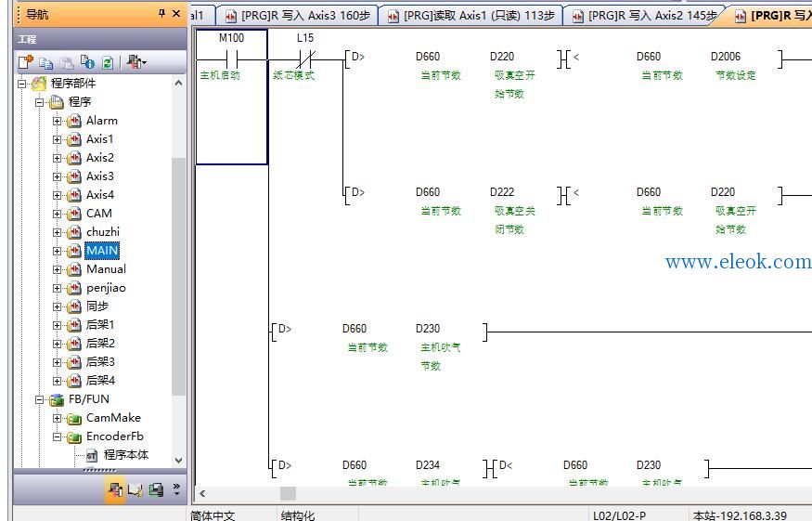This screenshot has width=812, height=521.
Task: Switch to the user library book icon
Action: click(135, 489)
